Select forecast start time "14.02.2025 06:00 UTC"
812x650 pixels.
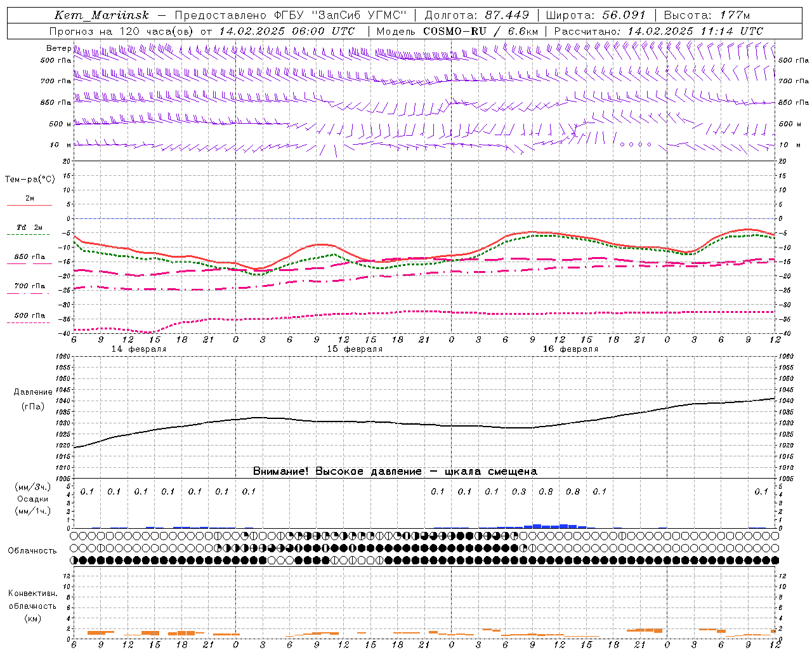pyautogui.click(x=287, y=31)
